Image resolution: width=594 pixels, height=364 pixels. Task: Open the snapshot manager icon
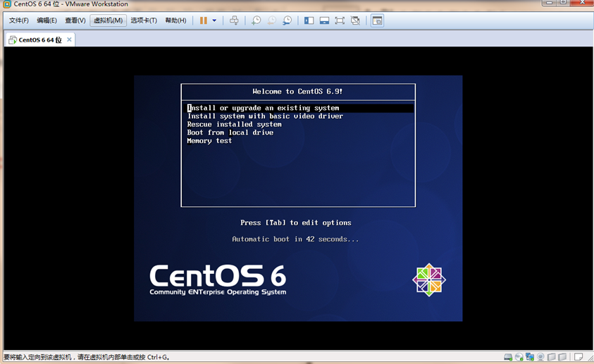tap(287, 20)
